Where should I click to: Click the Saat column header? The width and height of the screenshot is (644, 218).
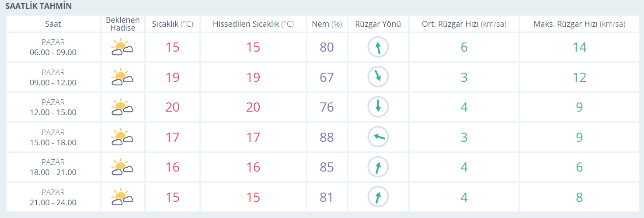pyautogui.click(x=53, y=24)
